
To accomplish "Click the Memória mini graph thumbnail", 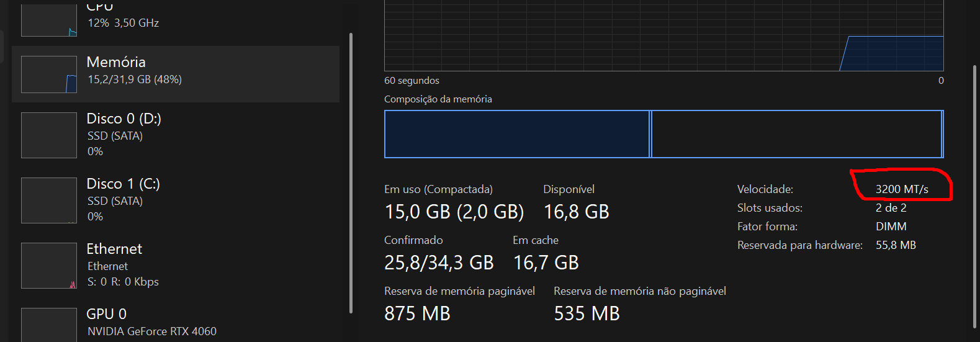I will coord(49,74).
